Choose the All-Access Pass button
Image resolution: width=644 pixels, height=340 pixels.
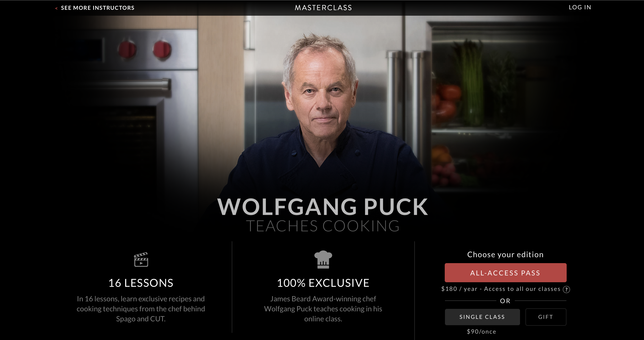[505, 273]
